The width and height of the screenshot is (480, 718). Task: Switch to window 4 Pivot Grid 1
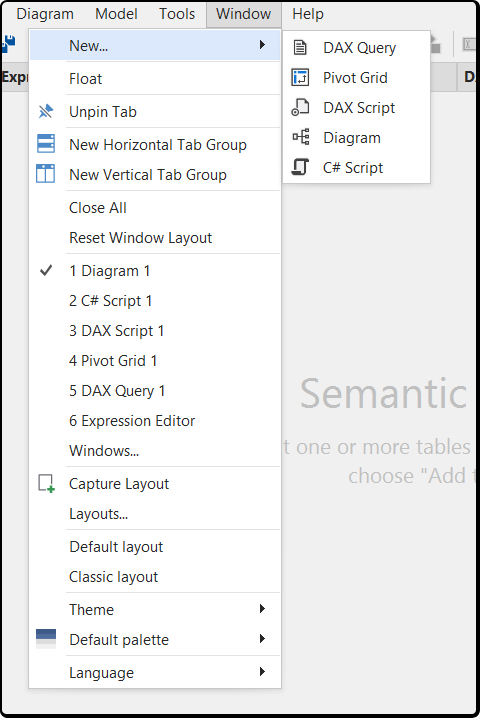tap(155, 361)
